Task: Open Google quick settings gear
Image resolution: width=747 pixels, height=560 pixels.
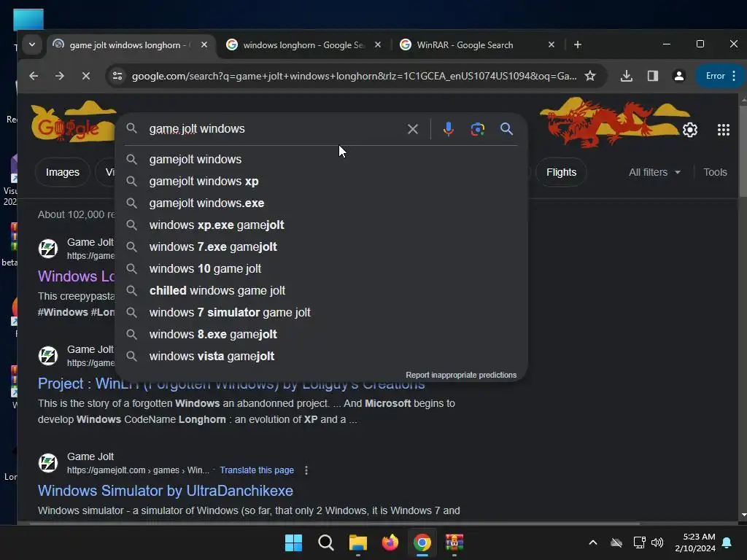Action: [690, 130]
